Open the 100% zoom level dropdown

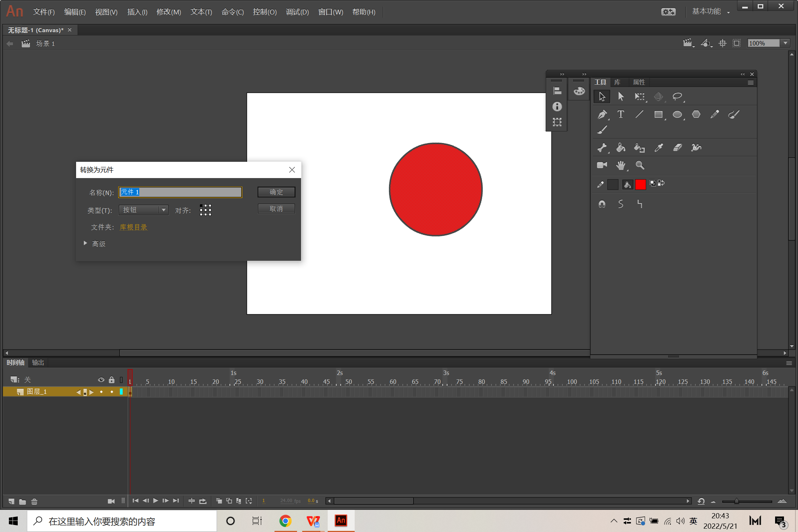coord(786,43)
